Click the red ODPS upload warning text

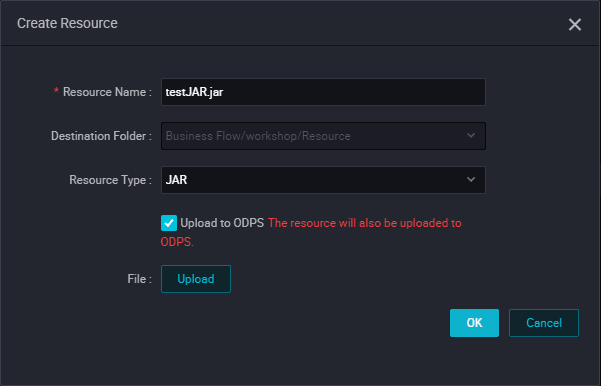click(x=311, y=232)
